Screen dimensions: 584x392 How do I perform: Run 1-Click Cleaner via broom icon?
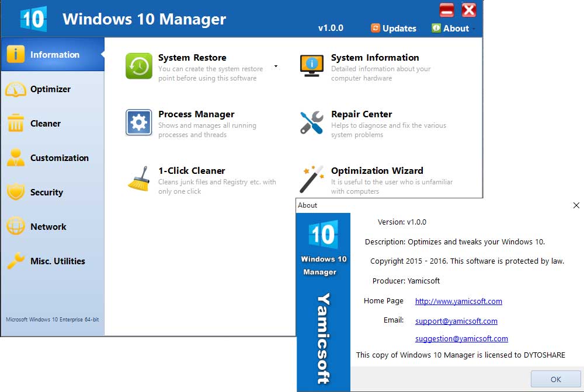pyautogui.click(x=139, y=179)
